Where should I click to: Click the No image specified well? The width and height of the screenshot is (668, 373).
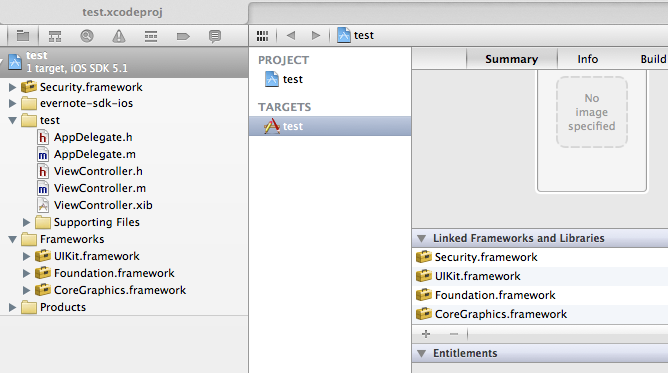592,112
